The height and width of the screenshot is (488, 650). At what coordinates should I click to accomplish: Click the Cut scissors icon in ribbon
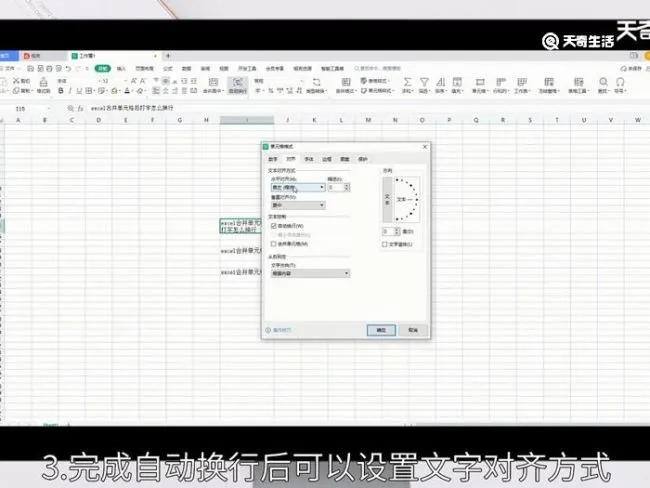point(17,80)
